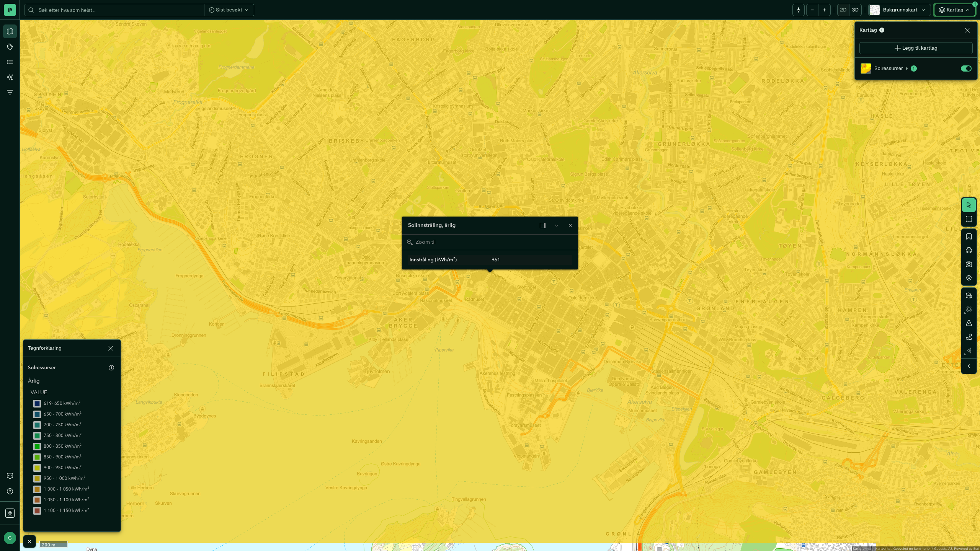Click the bookmark icon in right toolbar
980x551 pixels.
[969, 237]
